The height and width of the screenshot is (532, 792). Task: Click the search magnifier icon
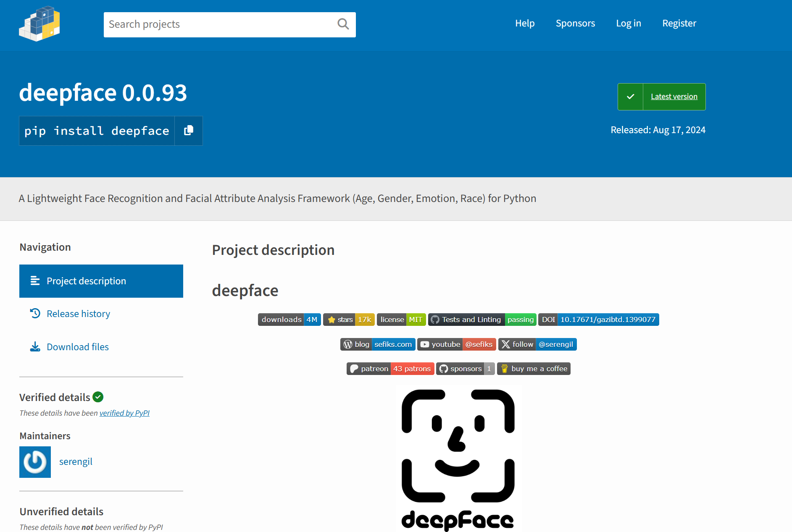pyautogui.click(x=343, y=24)
